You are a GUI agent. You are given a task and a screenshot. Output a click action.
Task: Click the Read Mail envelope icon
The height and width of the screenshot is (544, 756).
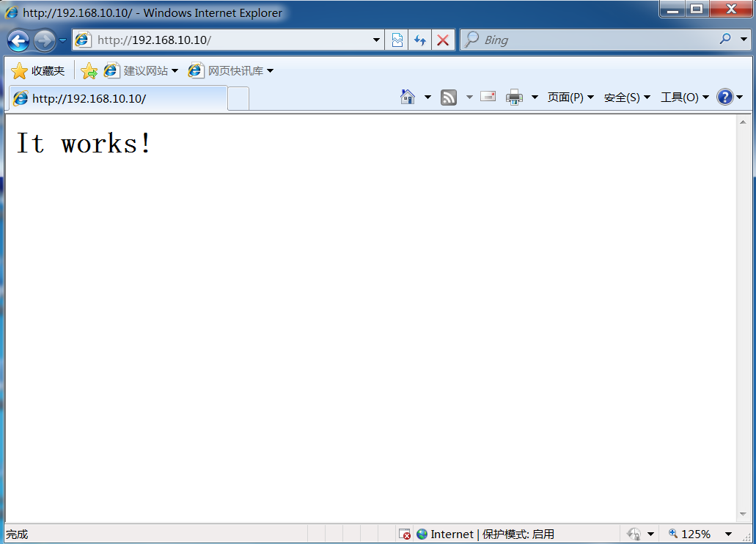click(488, 96)
